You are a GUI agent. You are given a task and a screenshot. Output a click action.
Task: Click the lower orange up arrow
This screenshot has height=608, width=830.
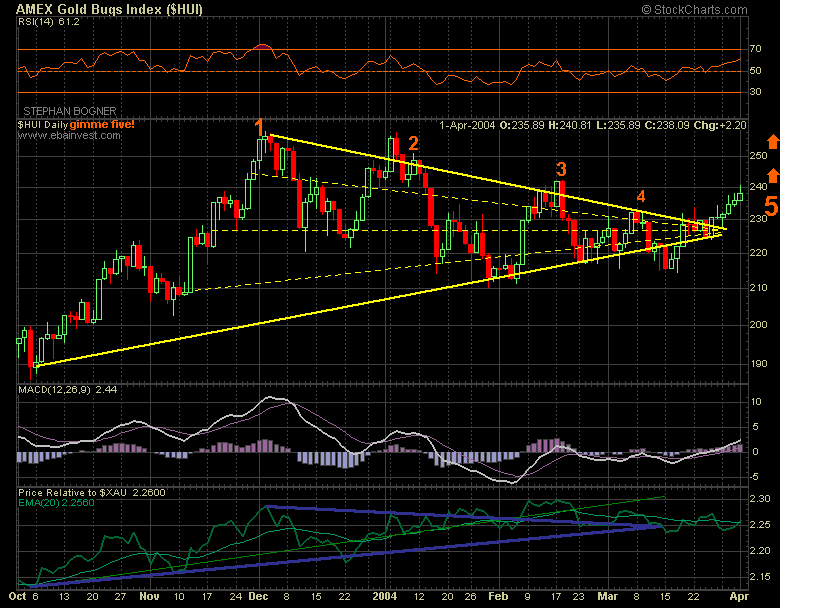coord(773,175)
